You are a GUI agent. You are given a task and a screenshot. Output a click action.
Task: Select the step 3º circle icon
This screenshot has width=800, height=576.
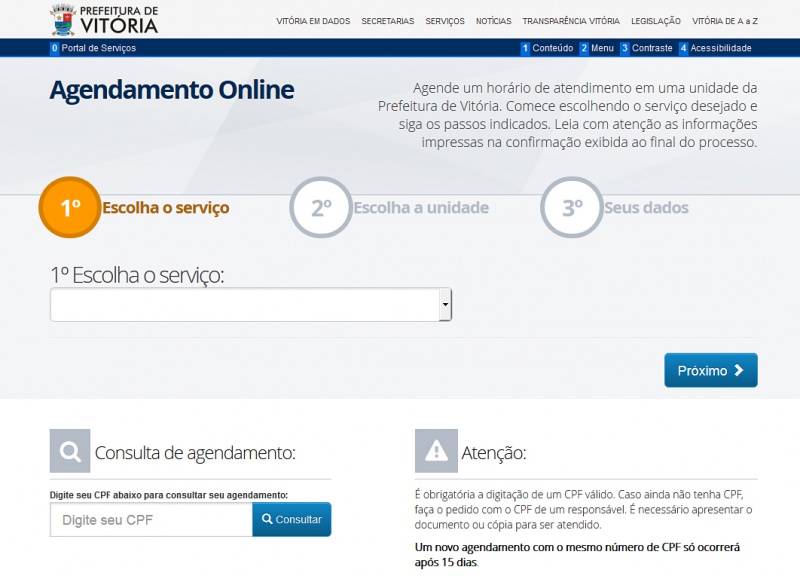tap(571, 207)
